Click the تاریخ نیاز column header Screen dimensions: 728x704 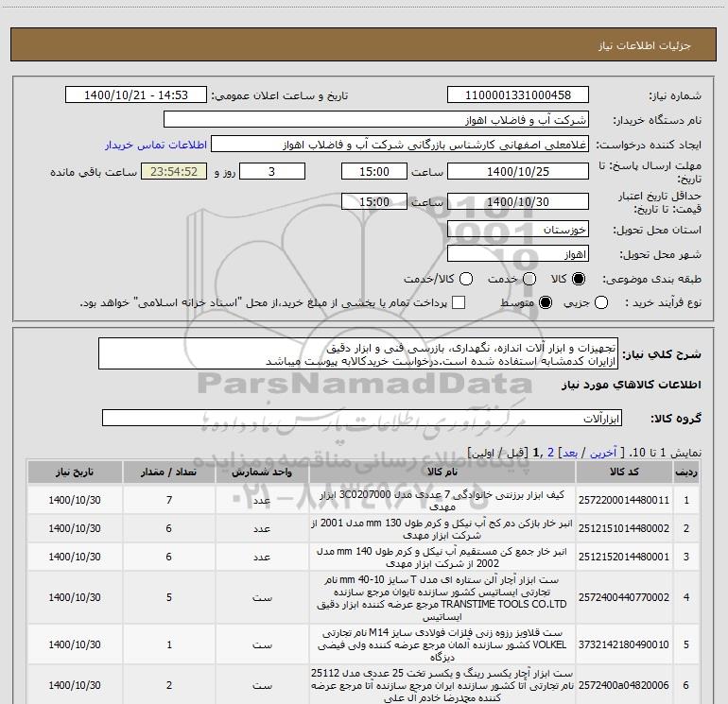click(75, 472)
